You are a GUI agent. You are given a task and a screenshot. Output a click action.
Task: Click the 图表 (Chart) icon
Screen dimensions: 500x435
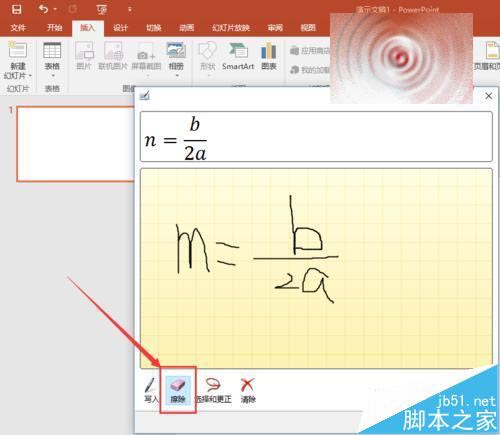[269, 51]
